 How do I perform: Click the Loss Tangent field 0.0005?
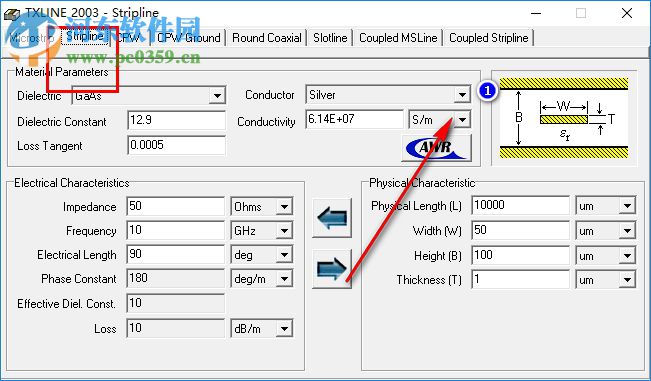pos(176,145)
